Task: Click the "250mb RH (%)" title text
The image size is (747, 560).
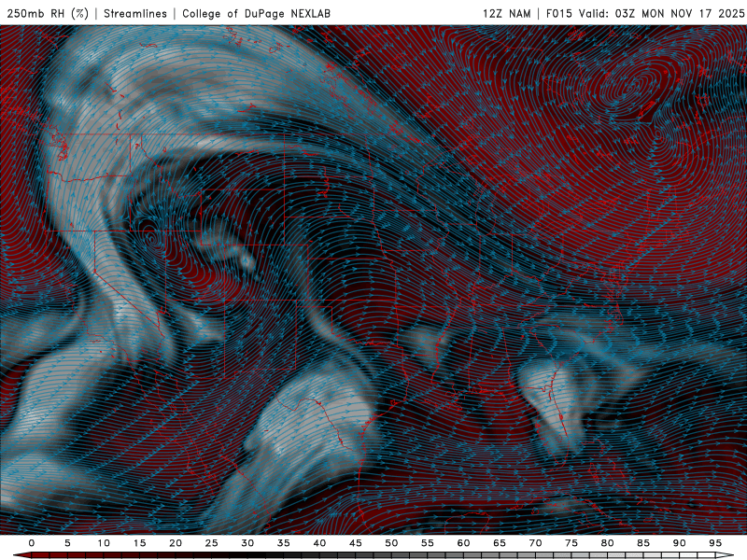Action: [48, 13]
